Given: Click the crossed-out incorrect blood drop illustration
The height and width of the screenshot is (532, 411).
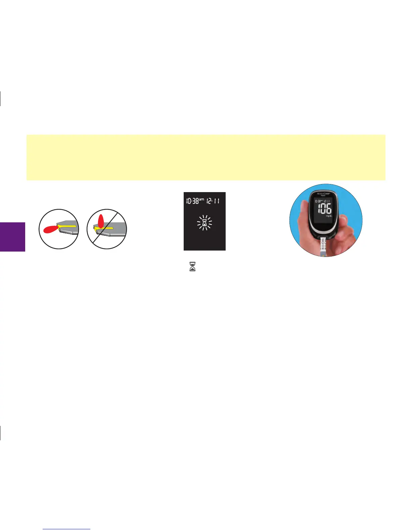Looking at the screenshot, I should pyautogui.click(x=107, y=229).
